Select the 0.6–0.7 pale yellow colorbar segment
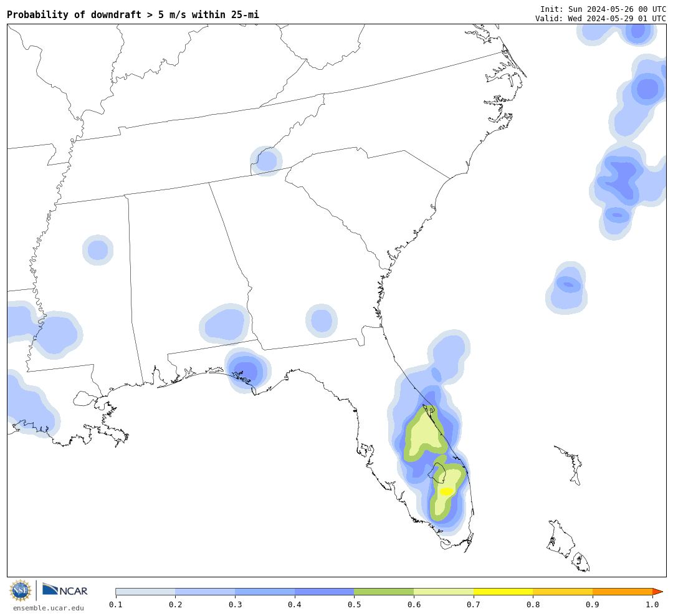The image size is (673, 616). point(444,592)
